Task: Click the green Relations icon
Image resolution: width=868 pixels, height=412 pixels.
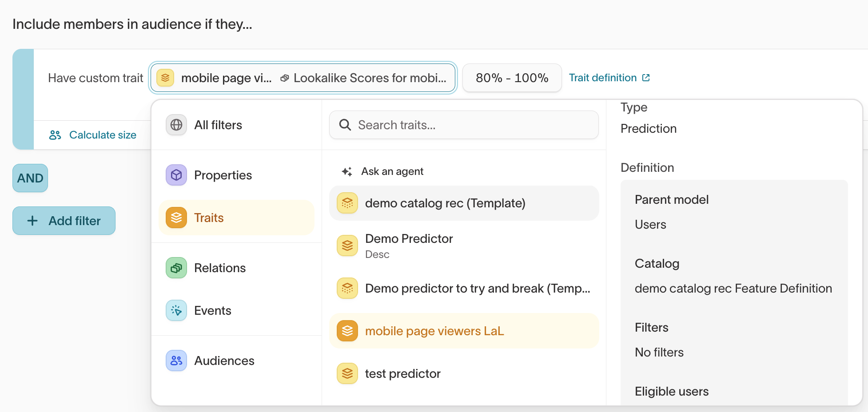Action: tap(176, 268)
